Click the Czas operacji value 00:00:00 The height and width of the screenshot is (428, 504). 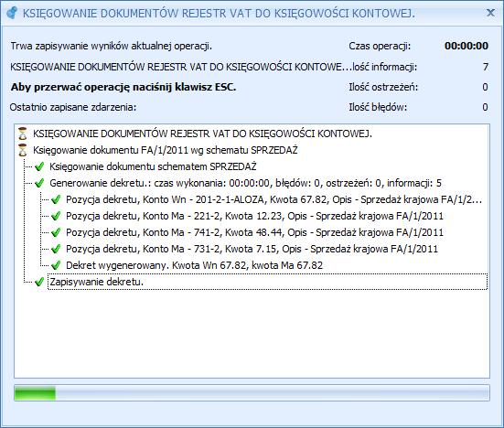466,46
